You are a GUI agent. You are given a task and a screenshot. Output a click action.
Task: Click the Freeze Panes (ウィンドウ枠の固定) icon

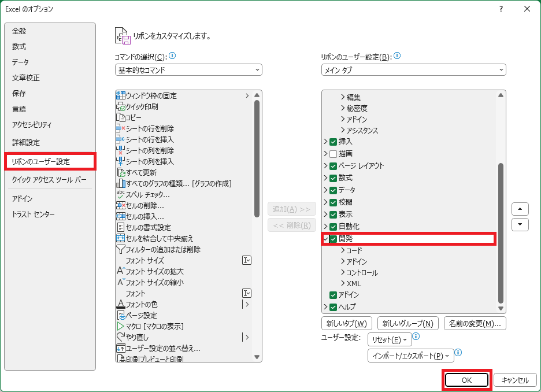121,96
